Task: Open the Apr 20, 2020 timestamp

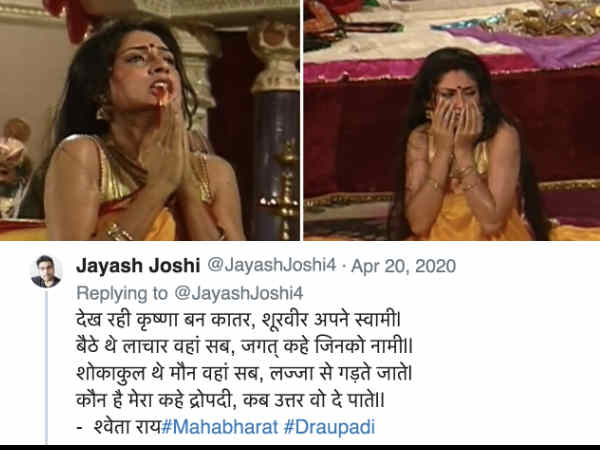Action: (x=403, y=266)
